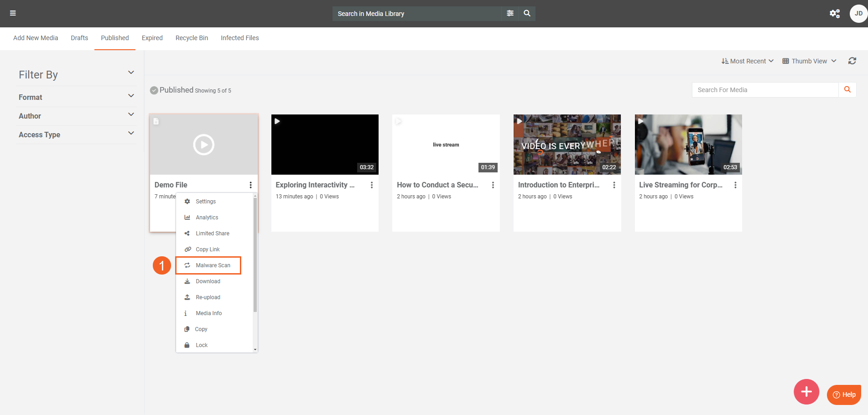Select Malware Scan from context menu
This screenshot has height=415, width=868.
(213, 265)
